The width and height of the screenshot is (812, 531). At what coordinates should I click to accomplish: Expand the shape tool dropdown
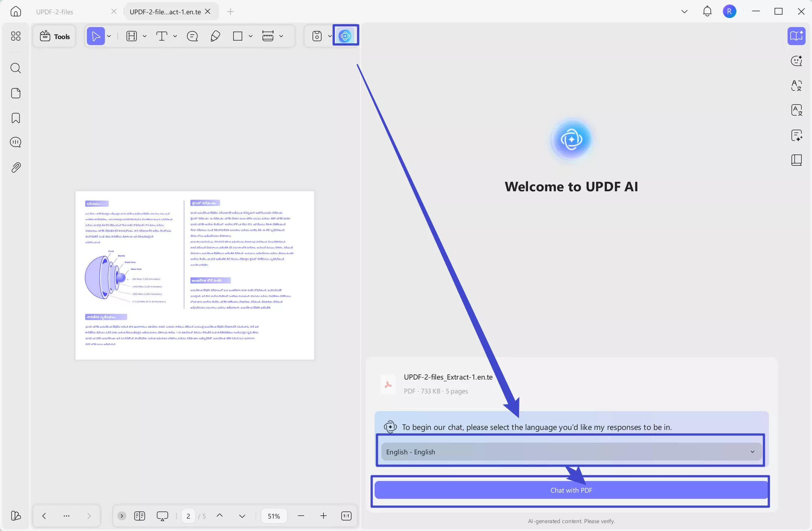[250, 36]
